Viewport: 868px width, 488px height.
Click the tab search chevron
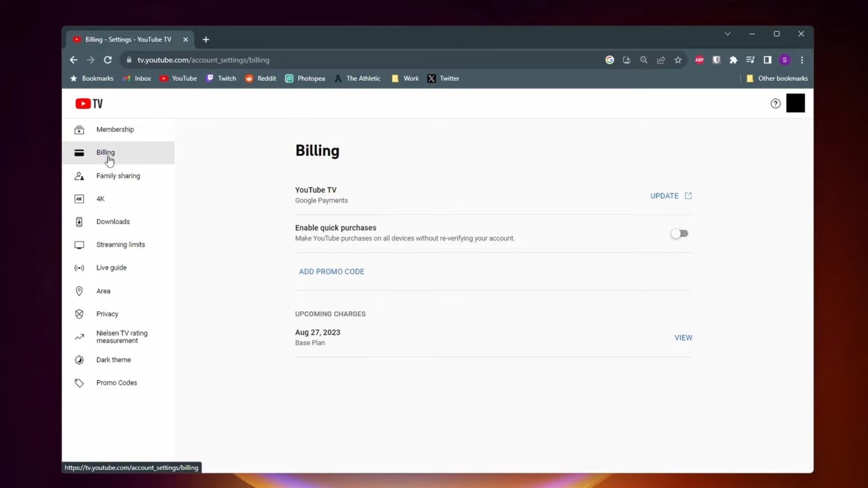coord(728,34)
